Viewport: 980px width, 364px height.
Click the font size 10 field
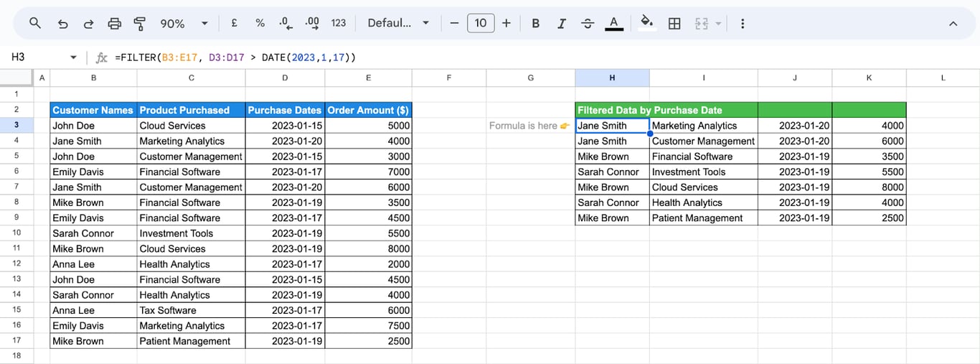[481, 23]
